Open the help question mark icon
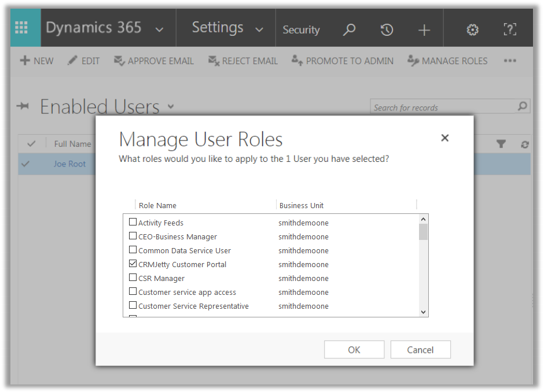544x392 pixels. pyautogui.click(x=510, y=29)
